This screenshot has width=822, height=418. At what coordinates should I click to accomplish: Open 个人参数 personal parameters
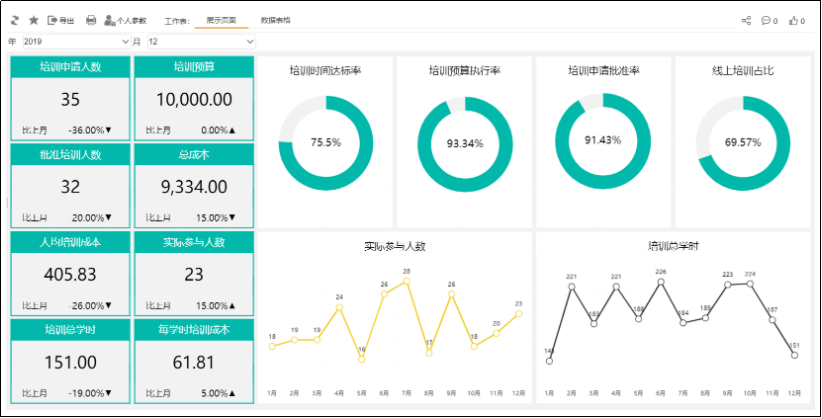coord(125,20)
